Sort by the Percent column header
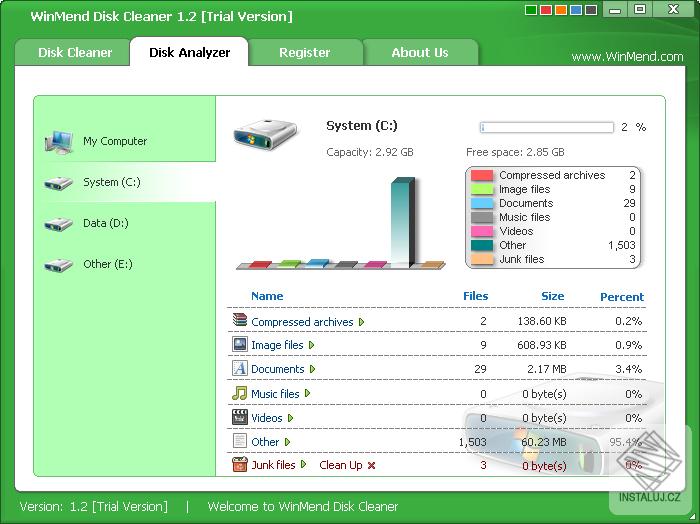The image size is (700, 524). pos(622,297)
